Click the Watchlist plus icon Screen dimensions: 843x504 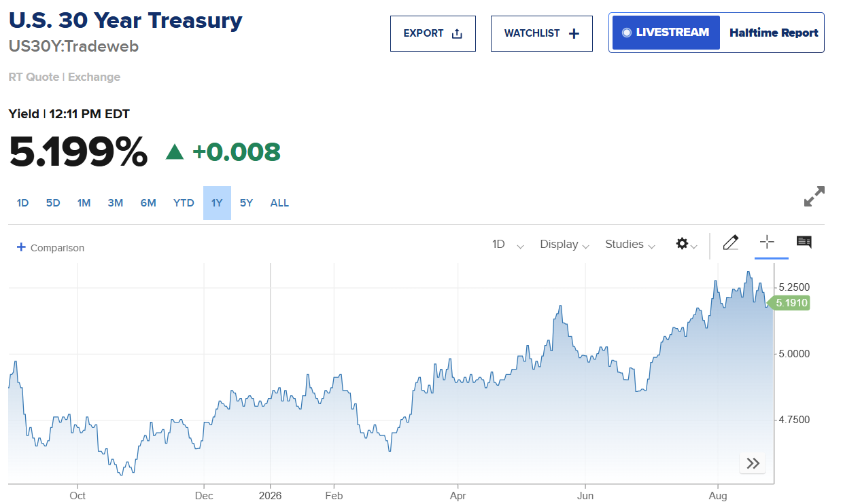point(574,33)
